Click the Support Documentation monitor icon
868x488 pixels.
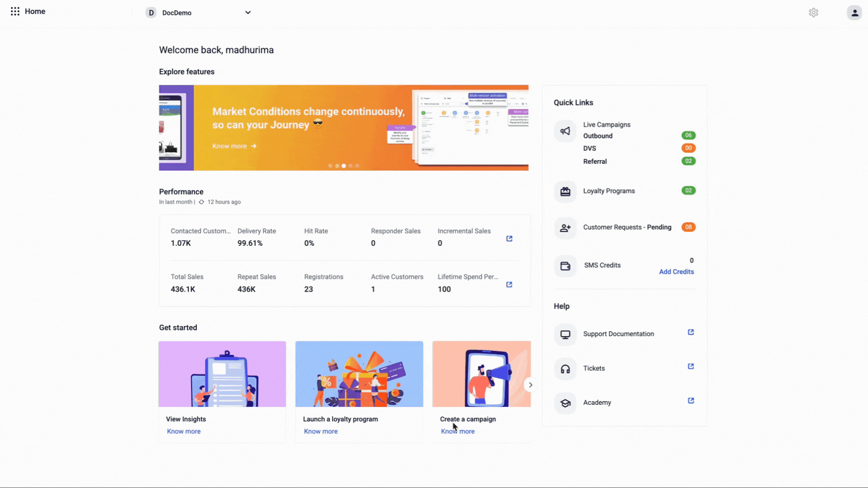coord(565,335)
